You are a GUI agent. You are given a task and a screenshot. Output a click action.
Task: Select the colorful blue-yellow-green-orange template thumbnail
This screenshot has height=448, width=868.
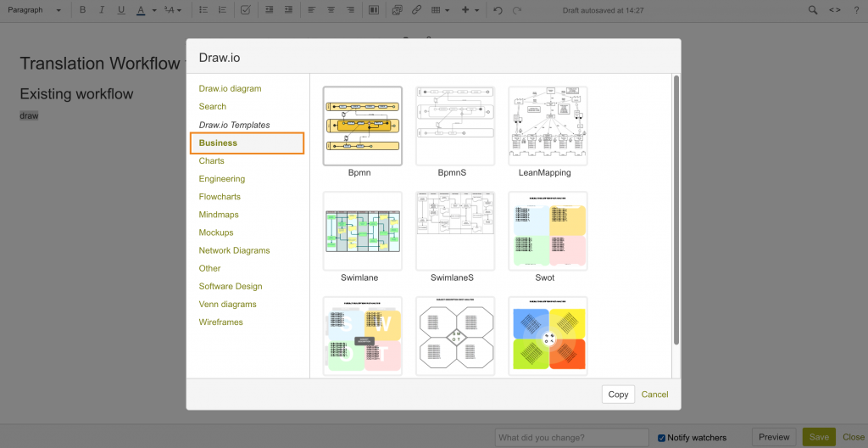(548, 336)
